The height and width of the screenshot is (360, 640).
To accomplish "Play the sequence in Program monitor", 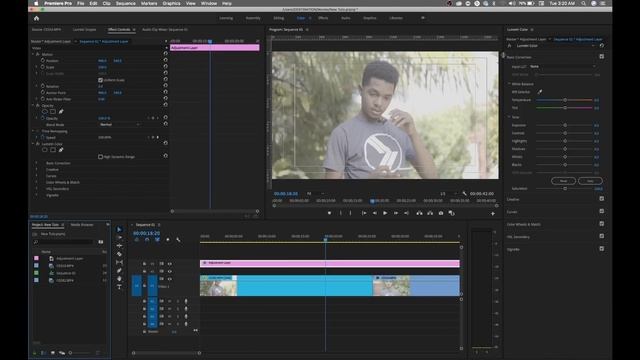I will pos(385,213).
